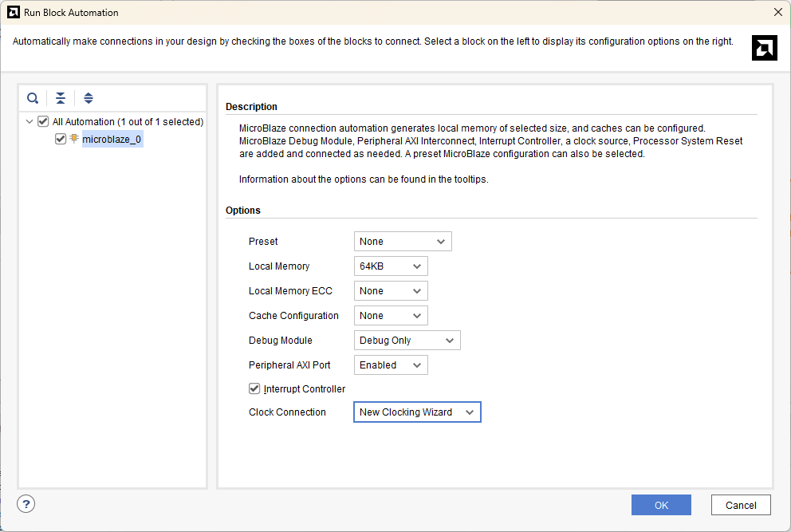This screenshot has width=791, height=532.
Task: Select microblaze_0 in the tree
Action: [112, 139]
